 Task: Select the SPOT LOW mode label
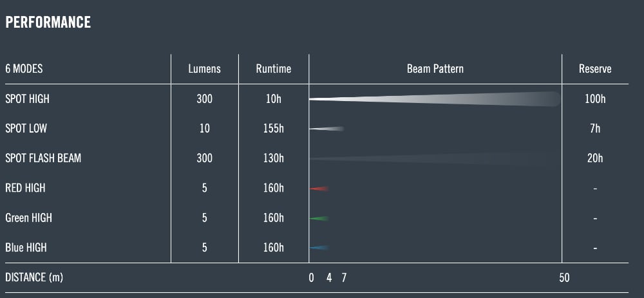[x=26, y=129]
